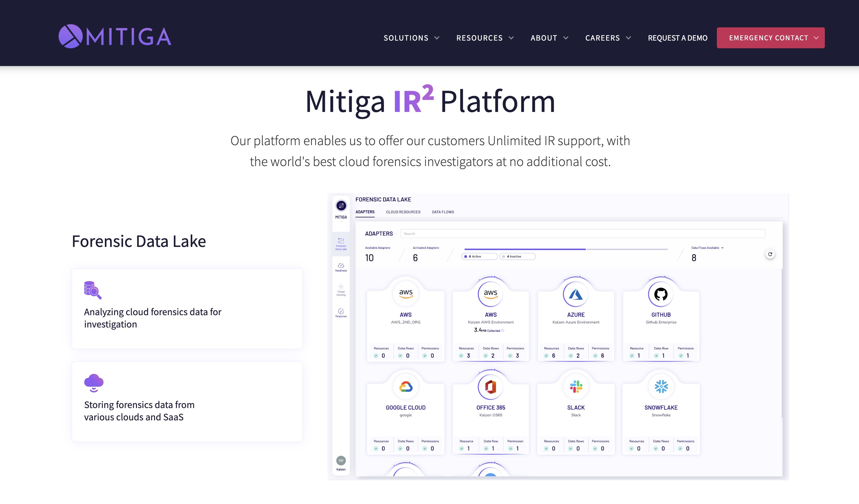This screenshot has height=504, width=859.
Task: Open the Emergency Contact dropdown
Action: [770, 38]
